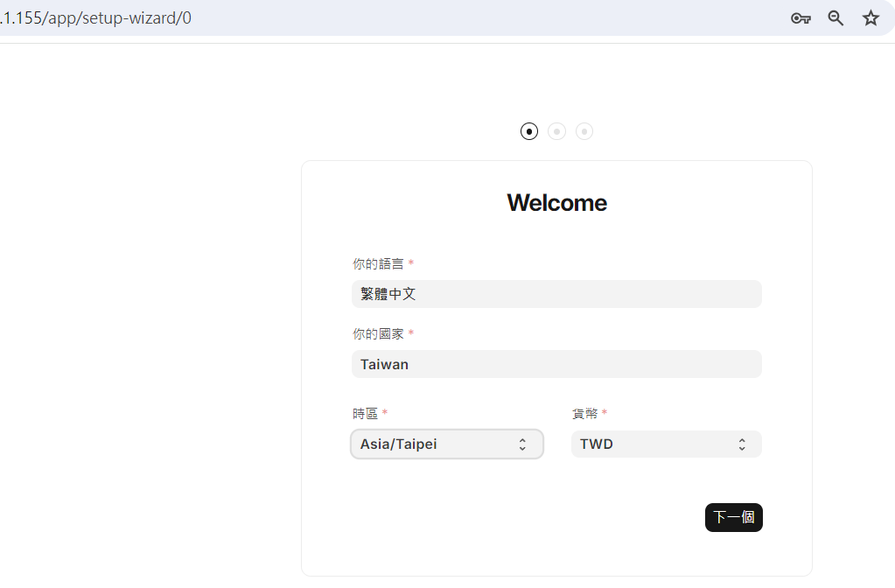Jump to the second wizard step dot
895x588 pixels.
(556, 131)
